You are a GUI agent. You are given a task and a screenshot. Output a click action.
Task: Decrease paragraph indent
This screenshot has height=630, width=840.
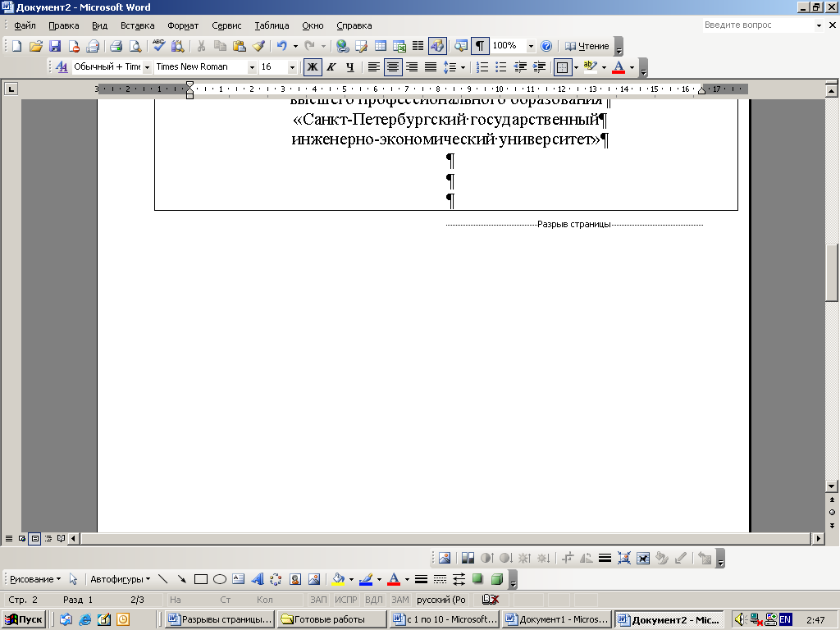[520, 67]
